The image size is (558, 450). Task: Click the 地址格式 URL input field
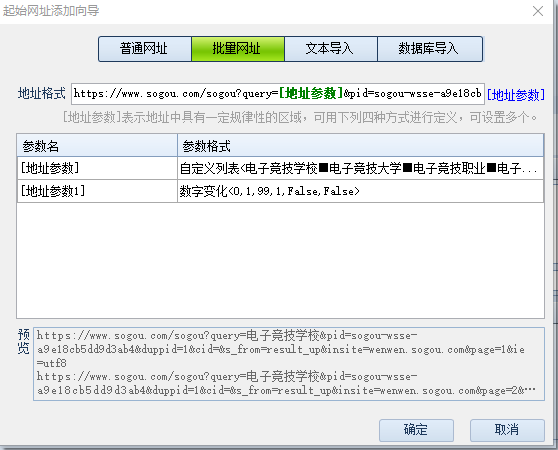(x=278, y=94)
